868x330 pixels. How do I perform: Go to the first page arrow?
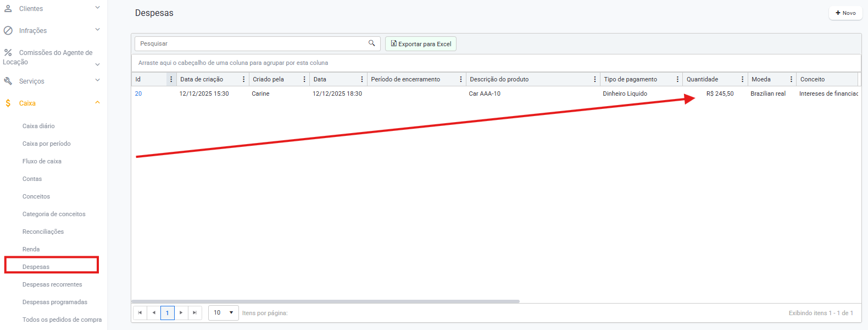[140, 312]
